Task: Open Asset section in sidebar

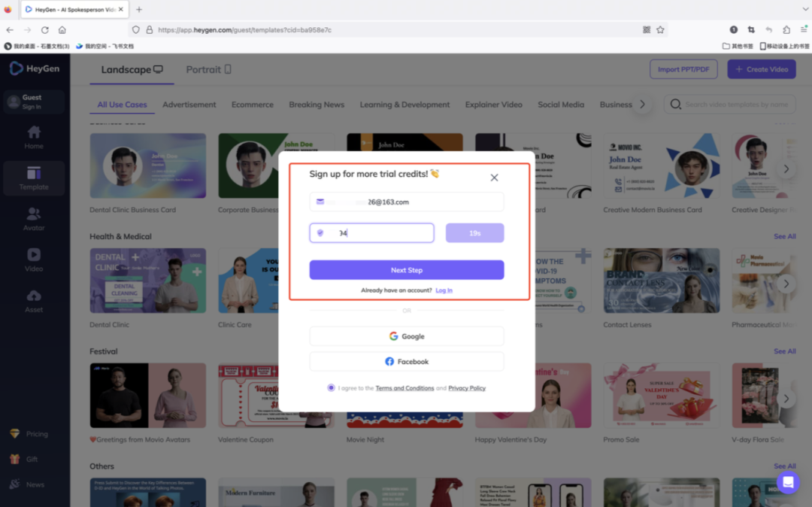Action: (x=34, y=301)
